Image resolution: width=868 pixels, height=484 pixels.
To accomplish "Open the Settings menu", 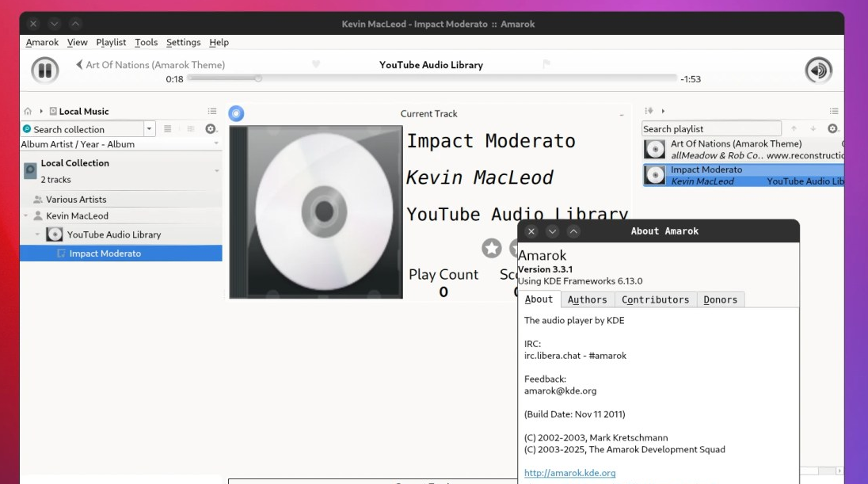I will tap(183, 42).
